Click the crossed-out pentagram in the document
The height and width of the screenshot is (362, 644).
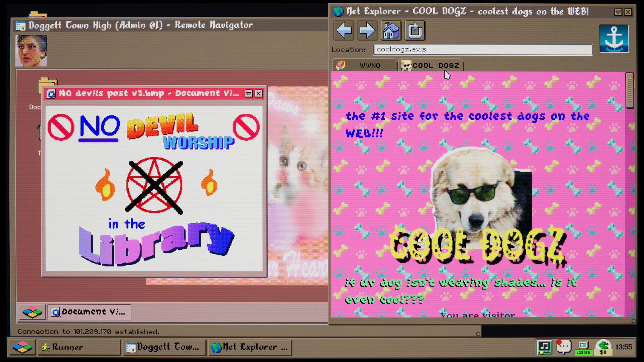[154, 185]
